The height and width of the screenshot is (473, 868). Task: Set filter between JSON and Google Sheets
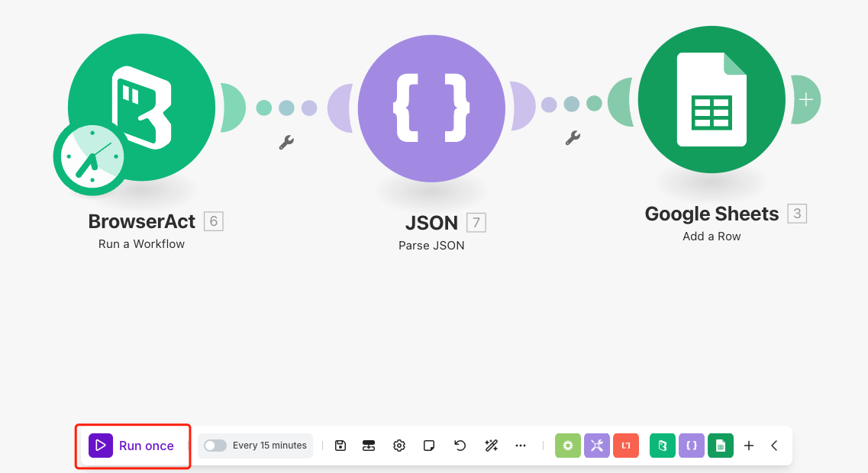[573, 138]
